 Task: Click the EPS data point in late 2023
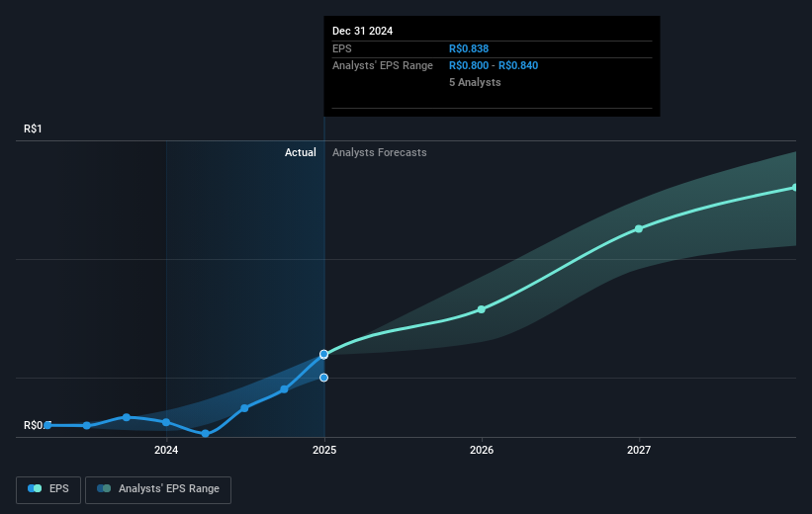(127, 417)
